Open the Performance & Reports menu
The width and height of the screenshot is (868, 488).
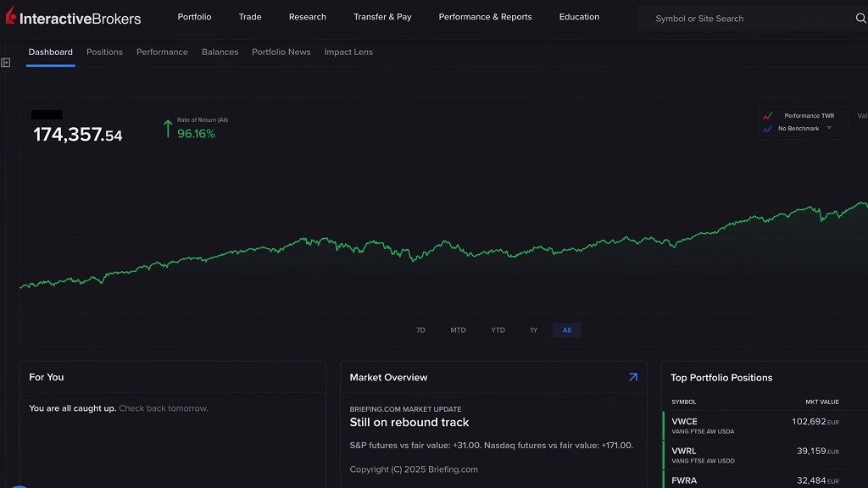point(485,17)
